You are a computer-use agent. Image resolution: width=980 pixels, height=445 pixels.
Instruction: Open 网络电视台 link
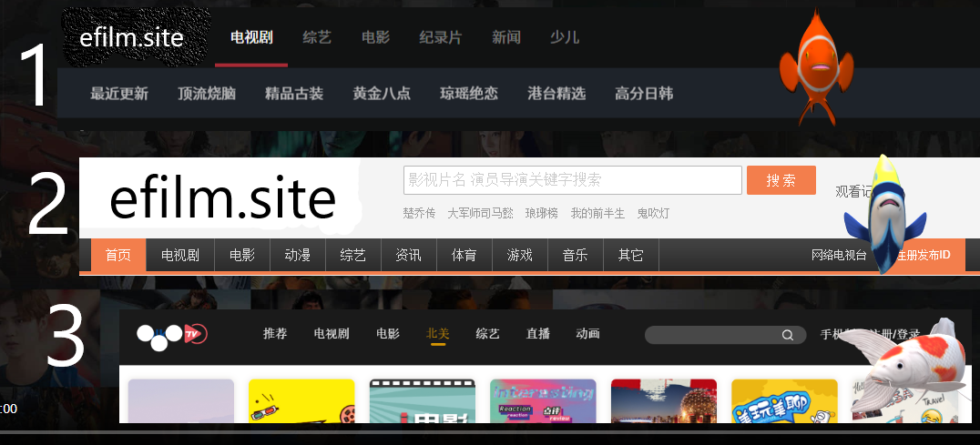(839, 256)
